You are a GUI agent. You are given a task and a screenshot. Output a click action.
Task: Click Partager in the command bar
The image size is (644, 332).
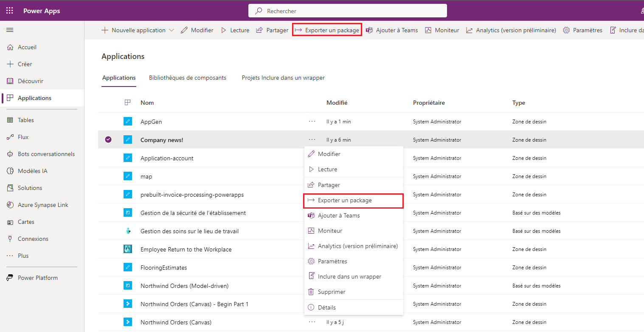[x=272, y=30]
